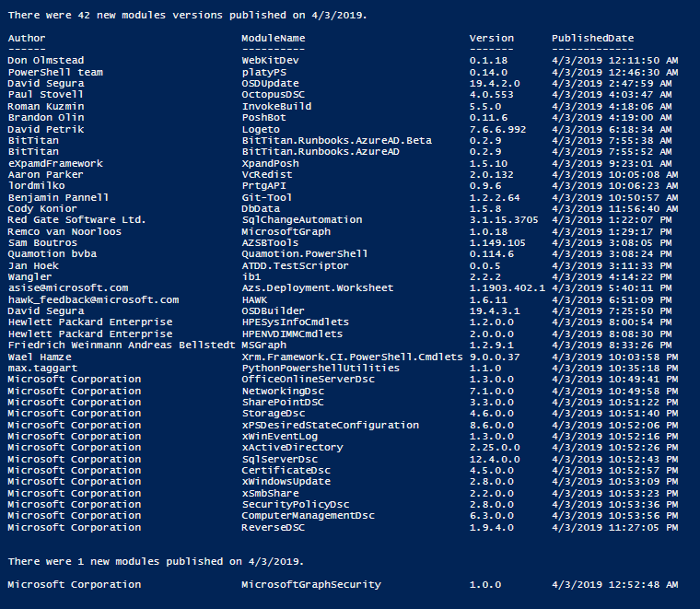Click the xPSDesiredStateConfiguration module name

point(331,425)
